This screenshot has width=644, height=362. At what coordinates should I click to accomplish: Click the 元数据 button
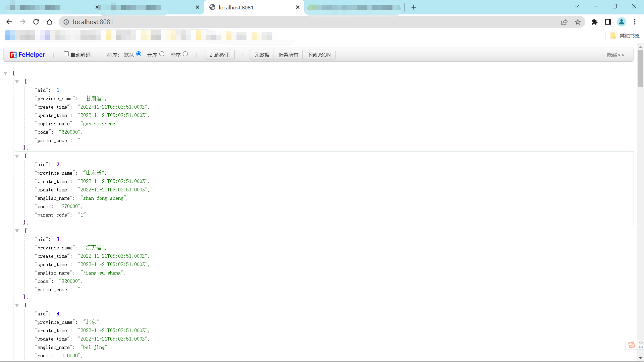coord(262,55)
